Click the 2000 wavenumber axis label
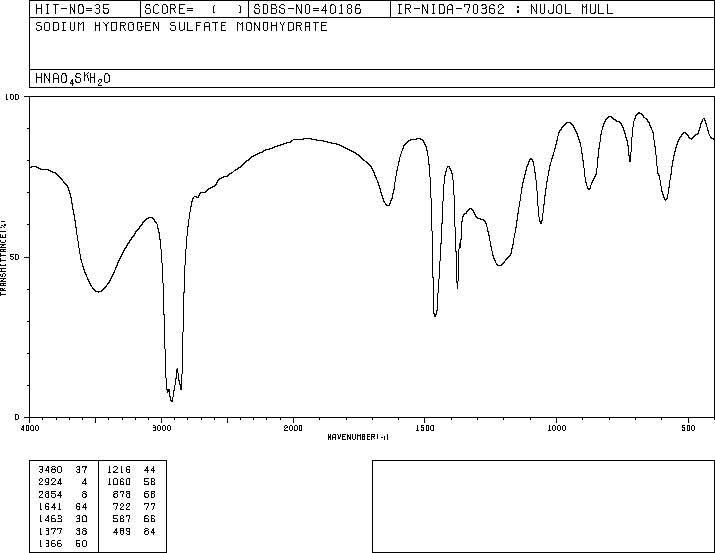The image size is (715, 553). pos(293,428)
